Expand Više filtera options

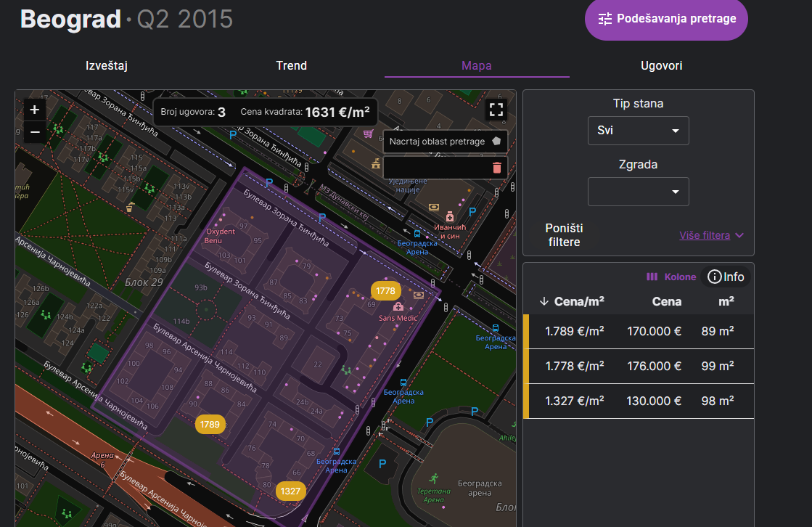click(711, 235)
